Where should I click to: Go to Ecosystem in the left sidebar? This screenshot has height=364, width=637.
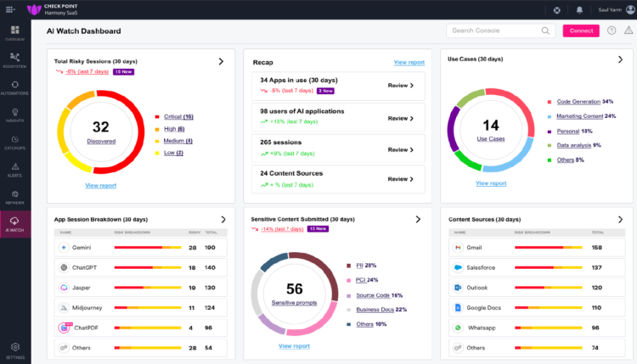click(14, 59)
